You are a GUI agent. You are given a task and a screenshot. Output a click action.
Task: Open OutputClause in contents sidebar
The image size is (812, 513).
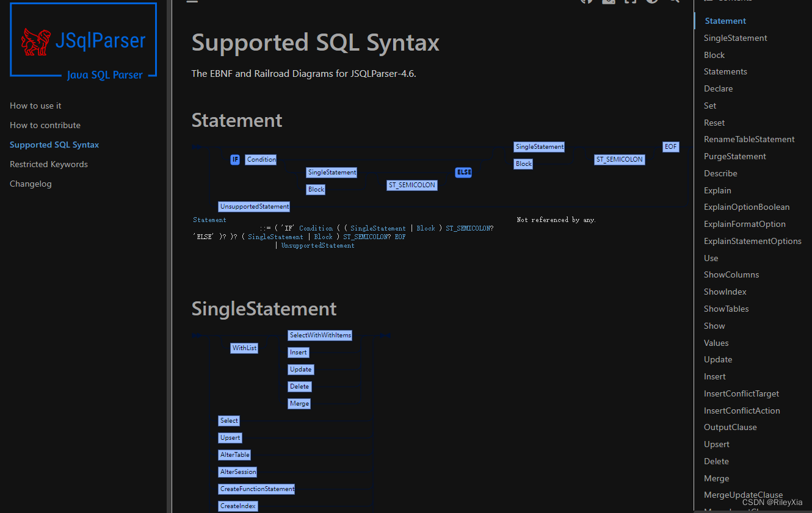pos(730,427)
